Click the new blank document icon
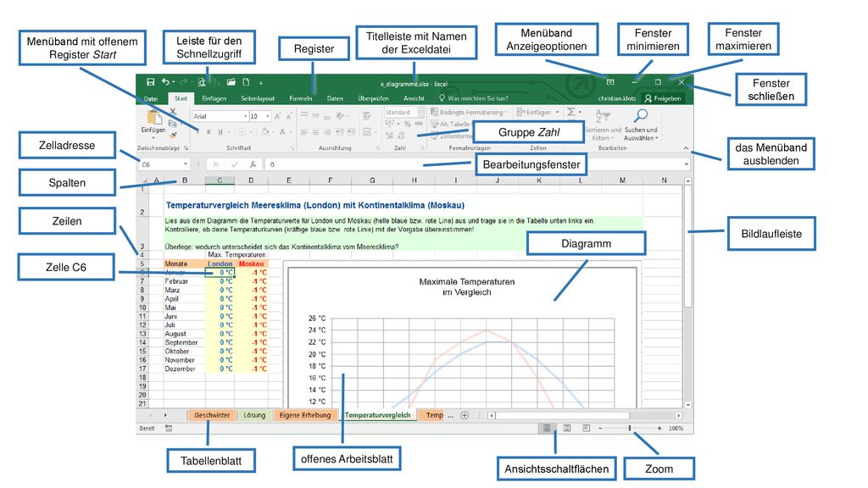The image size is (868, 488). (246, 82)
